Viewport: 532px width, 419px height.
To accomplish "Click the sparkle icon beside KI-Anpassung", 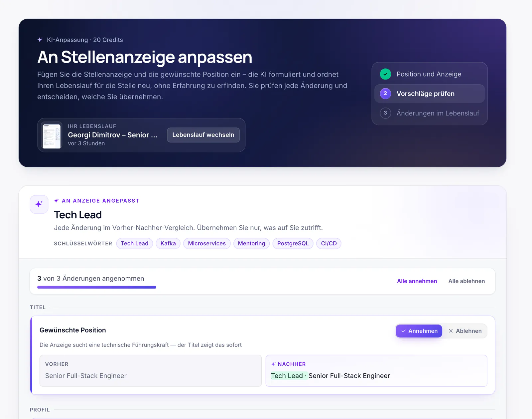I will (40, 40).
